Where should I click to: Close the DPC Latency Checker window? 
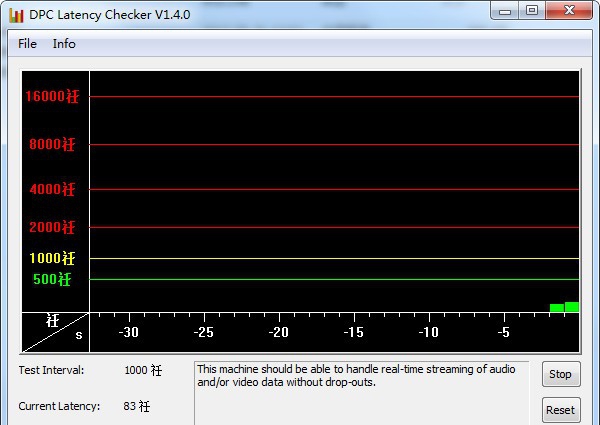(x=569, y=11)
